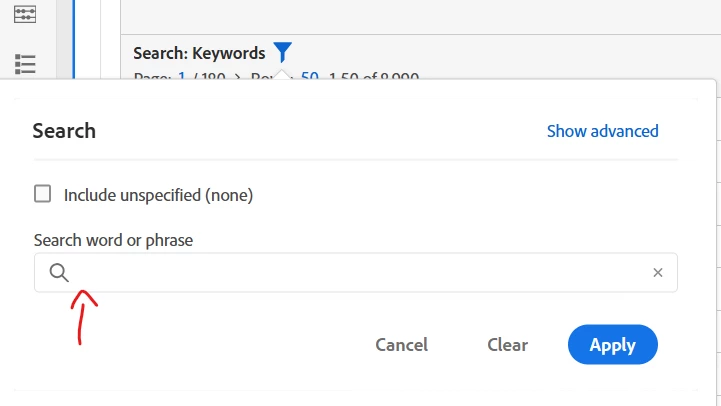Open the list view icon in sidebar
Screen dimensions: 721x406
[x=25, y=64]
